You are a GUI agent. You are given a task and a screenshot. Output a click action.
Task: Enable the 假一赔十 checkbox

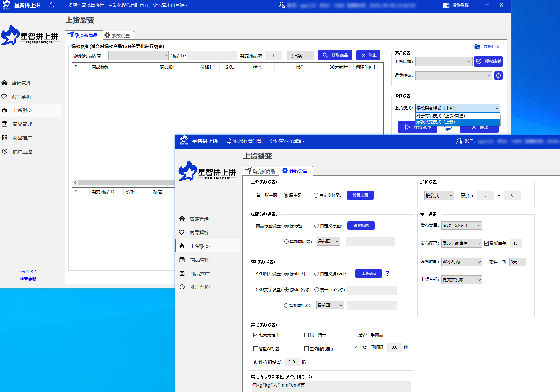tap(307, 335)
